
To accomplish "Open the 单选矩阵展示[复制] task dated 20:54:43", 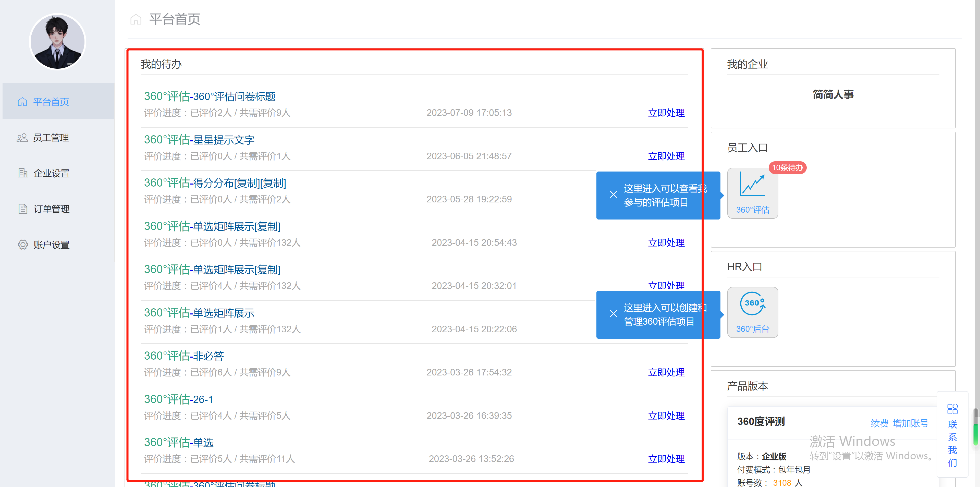I will [212, 226].
